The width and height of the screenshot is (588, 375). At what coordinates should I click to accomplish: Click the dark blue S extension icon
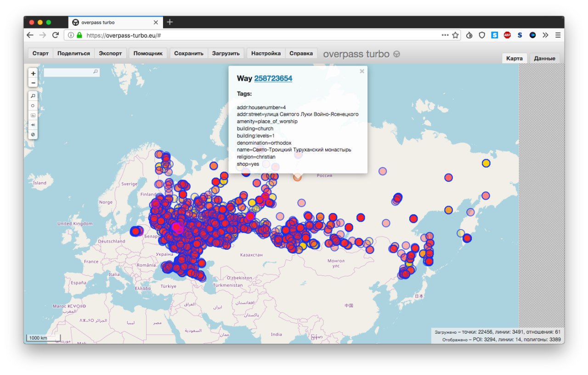pyautogui.click(x=520, y=35)
